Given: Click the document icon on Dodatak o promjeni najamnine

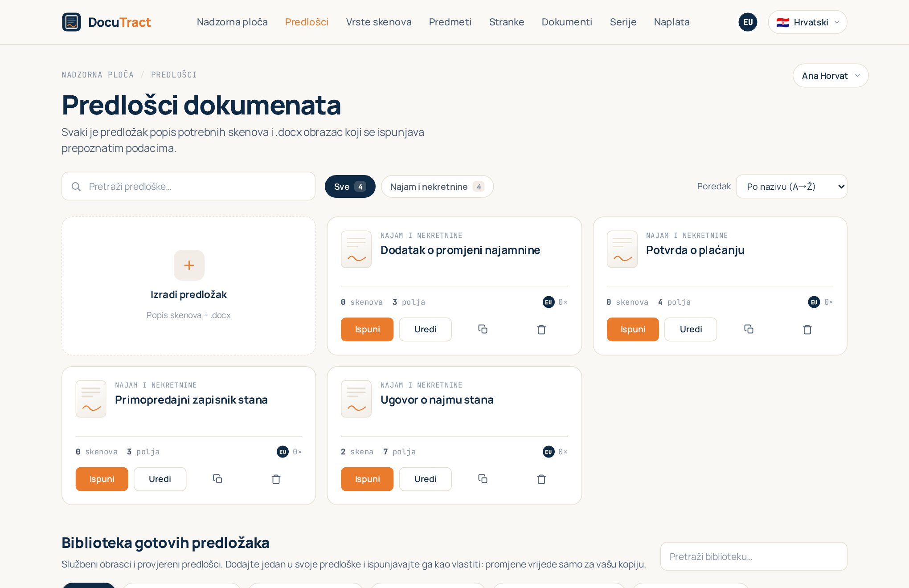Looking at the screenshot, I should (356, 249).
